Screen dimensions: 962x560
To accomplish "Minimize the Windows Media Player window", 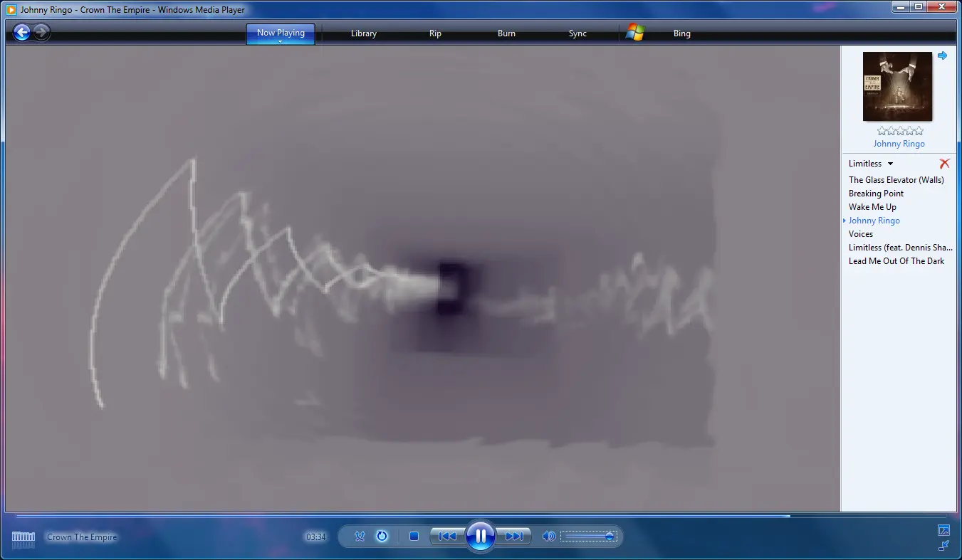I will pos(899,7).
